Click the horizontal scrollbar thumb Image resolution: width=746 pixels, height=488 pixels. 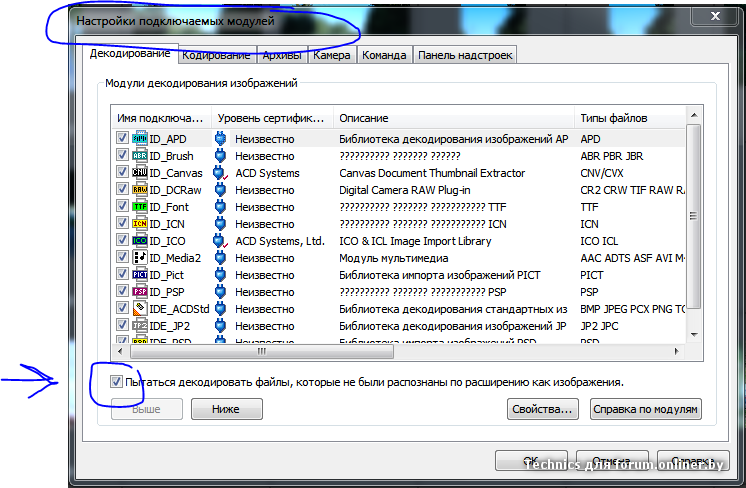(x=262, y=351)
